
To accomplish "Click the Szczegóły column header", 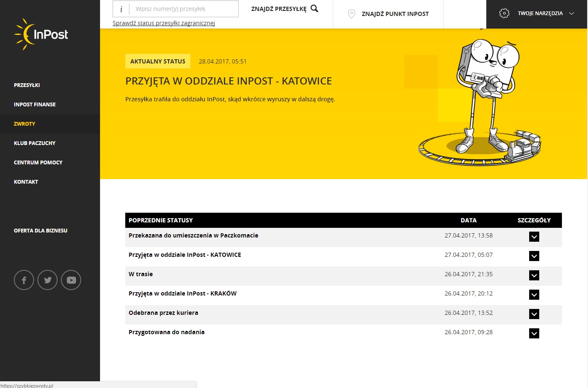I will [534, 220].
